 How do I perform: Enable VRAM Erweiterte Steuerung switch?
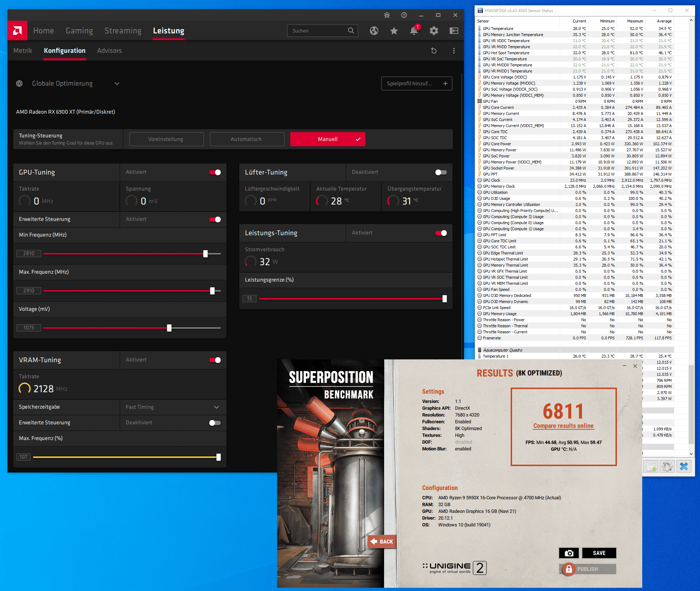(x=215, y=423)
